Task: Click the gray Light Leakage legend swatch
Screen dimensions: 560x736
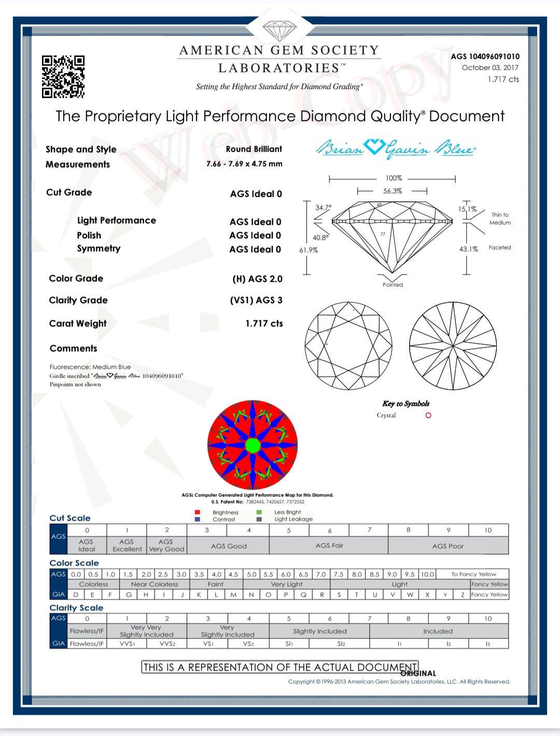Action: click(259, 519)
